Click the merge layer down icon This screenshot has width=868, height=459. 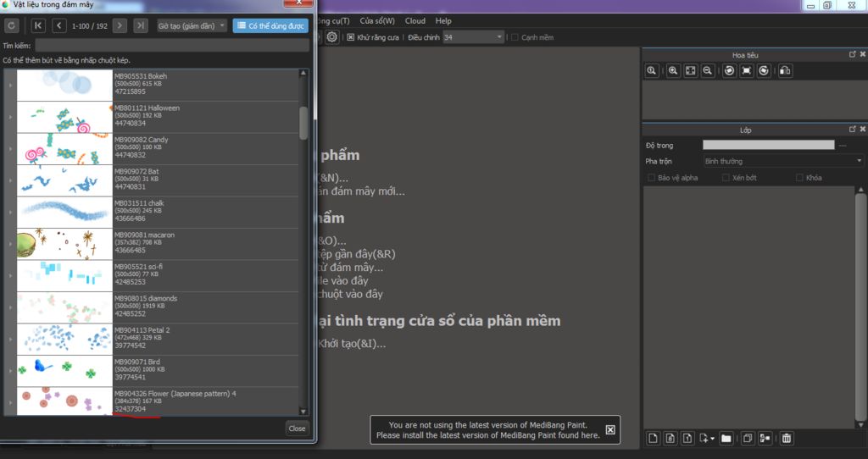click(x=765, y=438)
